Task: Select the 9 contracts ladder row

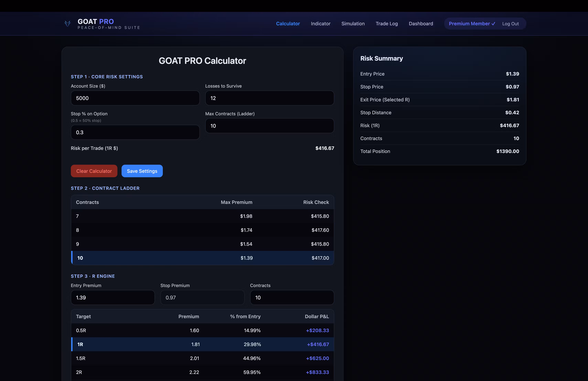Action: click(x=202, y=244)
